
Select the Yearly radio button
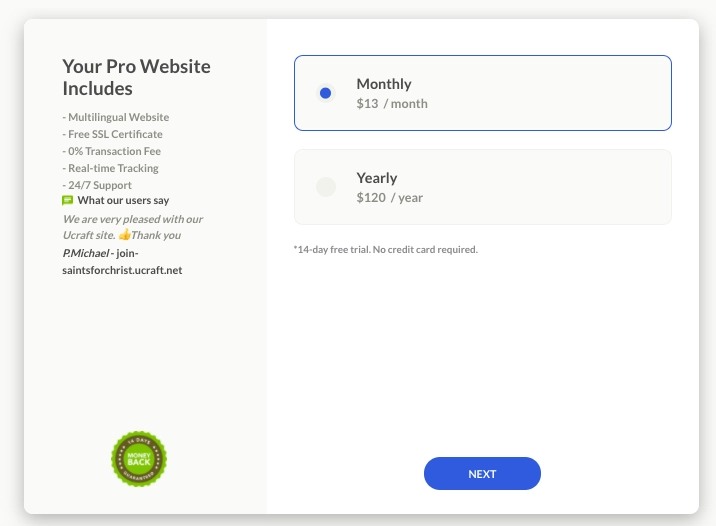(x=326, y=187)
